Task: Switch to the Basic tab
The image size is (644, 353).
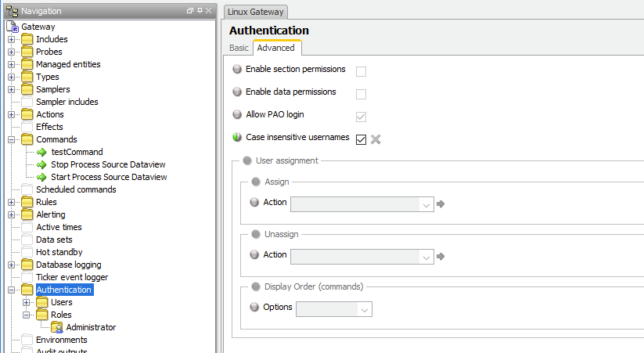Action: coord(239,48)
